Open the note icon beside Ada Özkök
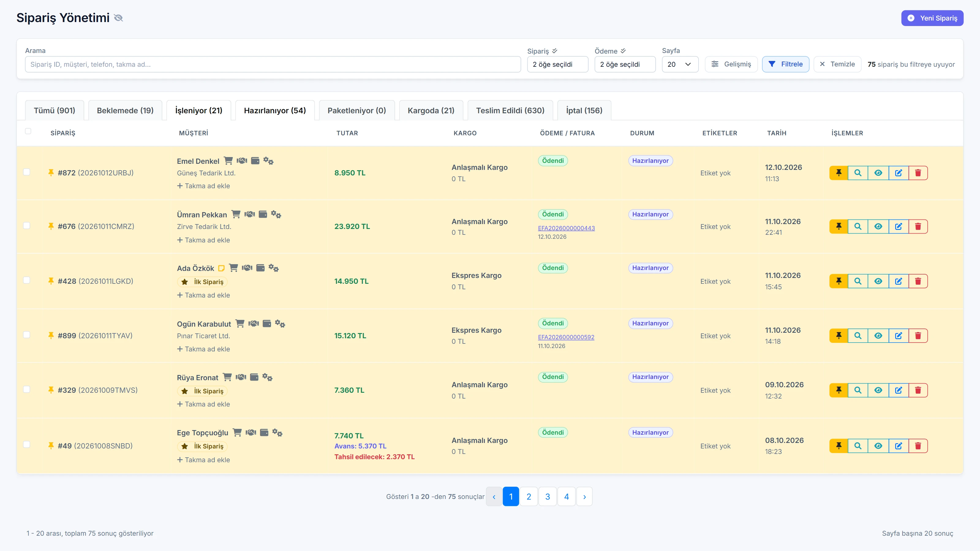 pos(221,268)
